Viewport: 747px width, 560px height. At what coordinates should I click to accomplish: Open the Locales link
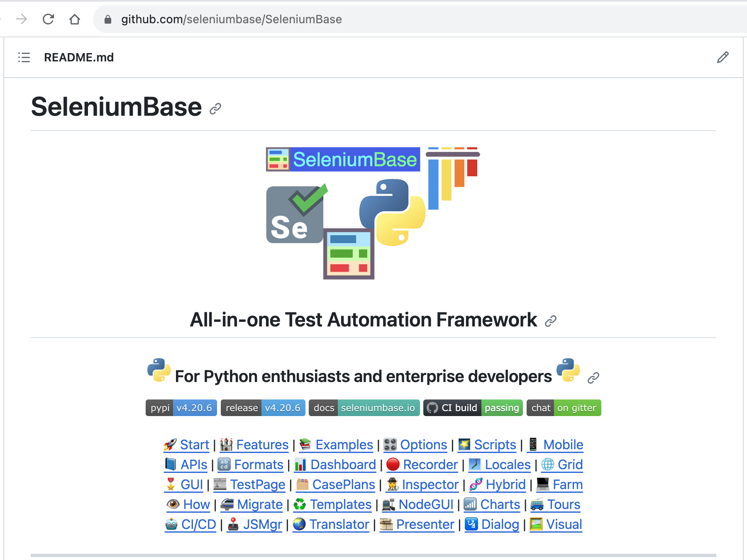[499, 465]
